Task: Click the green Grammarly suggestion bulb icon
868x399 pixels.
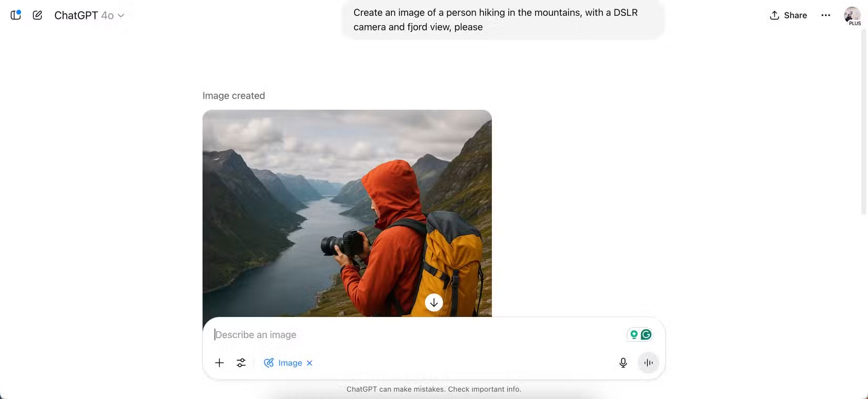Action: (x=634, y=334)
